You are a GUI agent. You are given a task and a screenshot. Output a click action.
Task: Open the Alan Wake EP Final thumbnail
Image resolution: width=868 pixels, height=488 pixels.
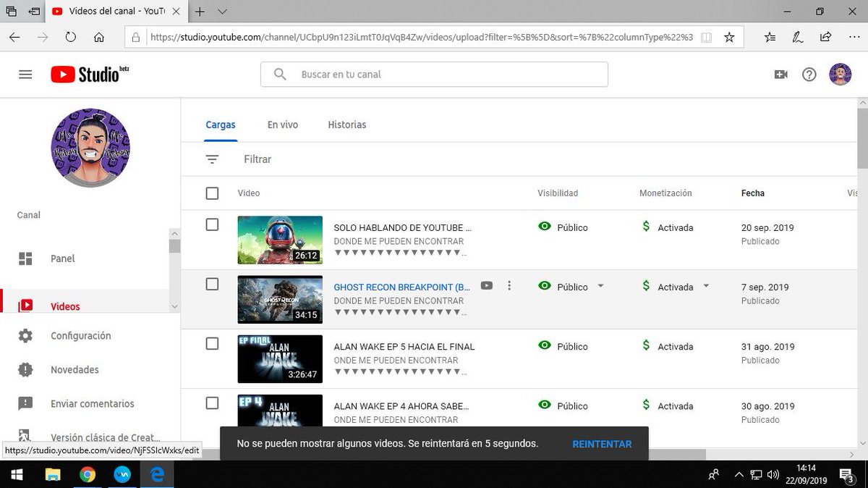point(280,358)
